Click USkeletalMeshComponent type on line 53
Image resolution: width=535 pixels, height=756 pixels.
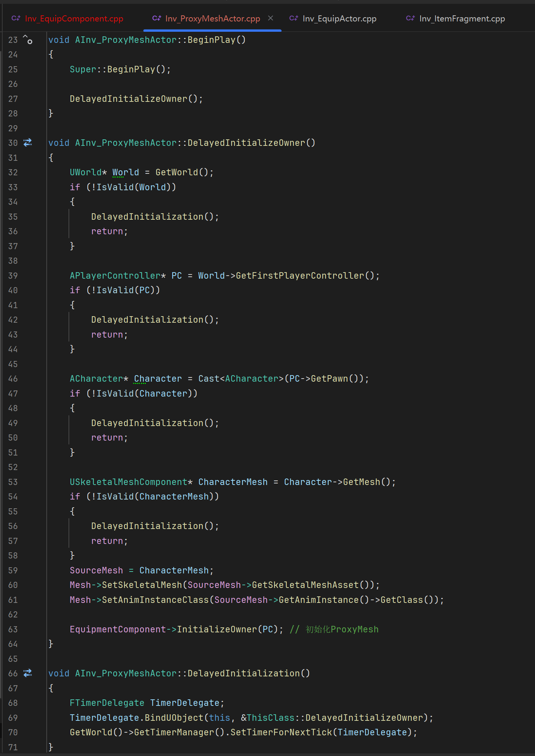[x=128, y=482]
